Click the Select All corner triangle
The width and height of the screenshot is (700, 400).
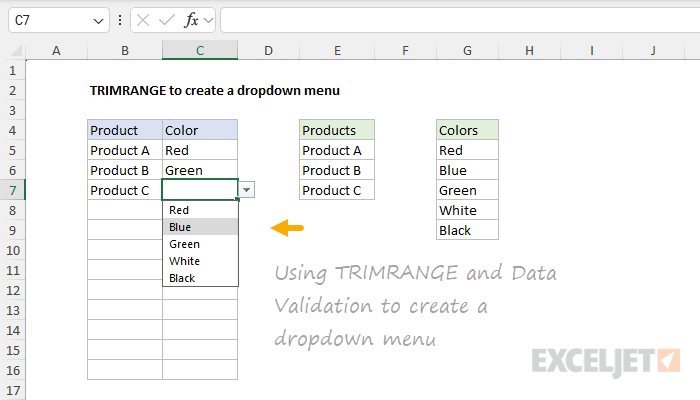(x=16, y=50)
